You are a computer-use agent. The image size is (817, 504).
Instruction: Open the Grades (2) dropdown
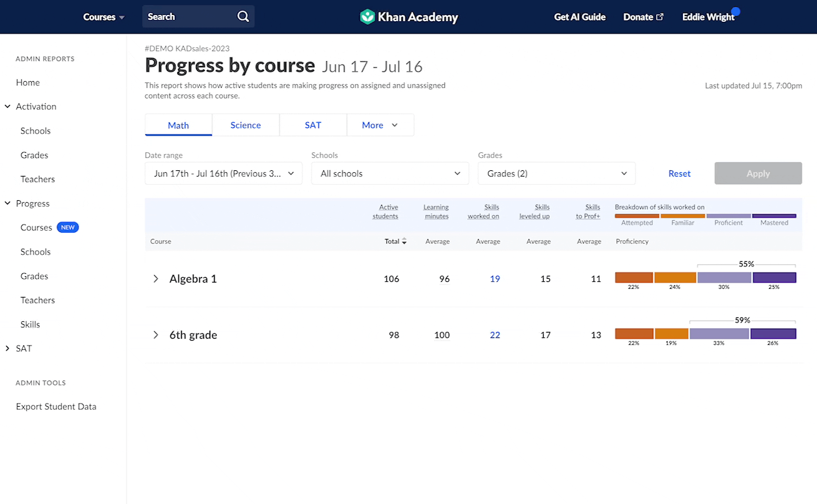(556, 173)
